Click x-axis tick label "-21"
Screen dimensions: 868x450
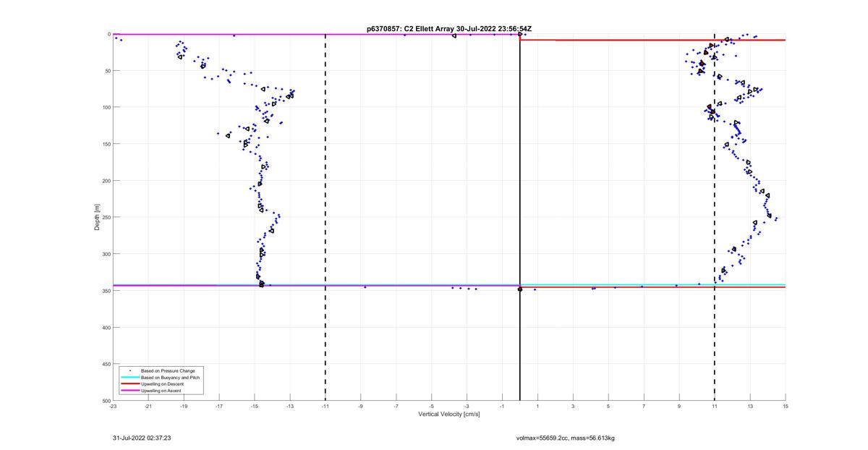148,406
